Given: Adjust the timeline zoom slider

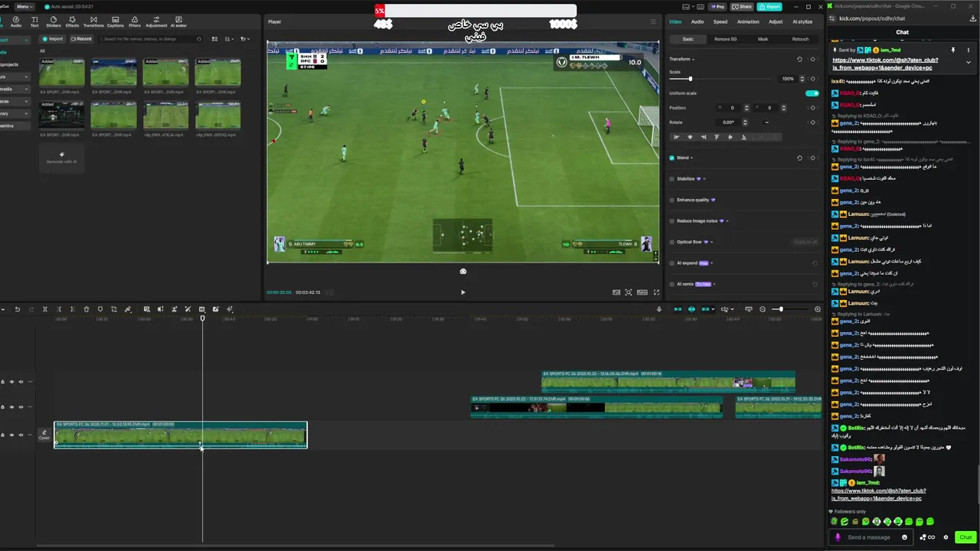Looking at the screenshot, I should click(x=780, y=309).
